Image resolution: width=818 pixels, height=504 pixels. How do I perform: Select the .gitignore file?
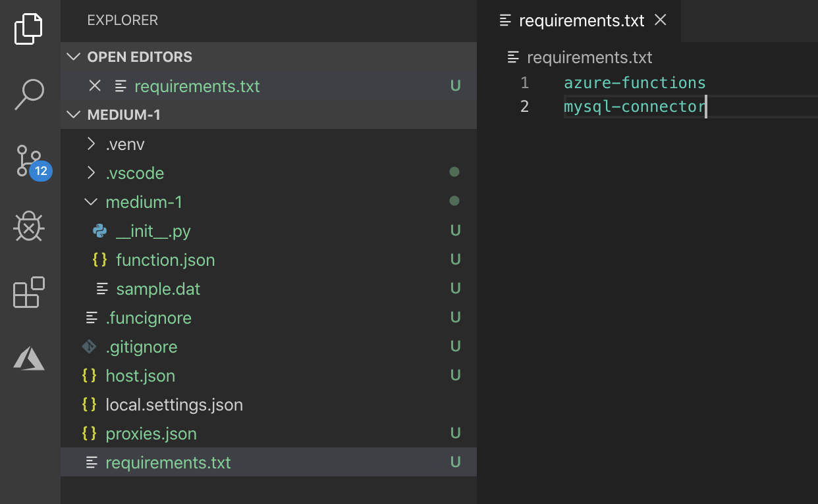point(140,346)
